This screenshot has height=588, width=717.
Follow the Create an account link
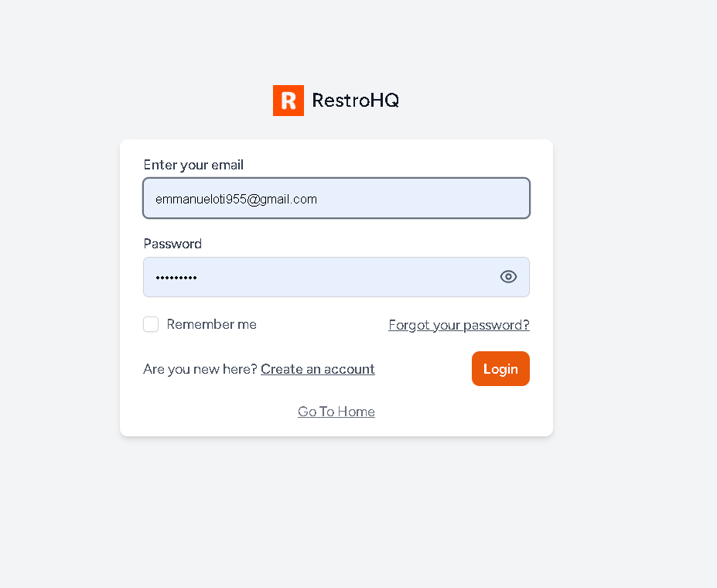coord(318,369)
